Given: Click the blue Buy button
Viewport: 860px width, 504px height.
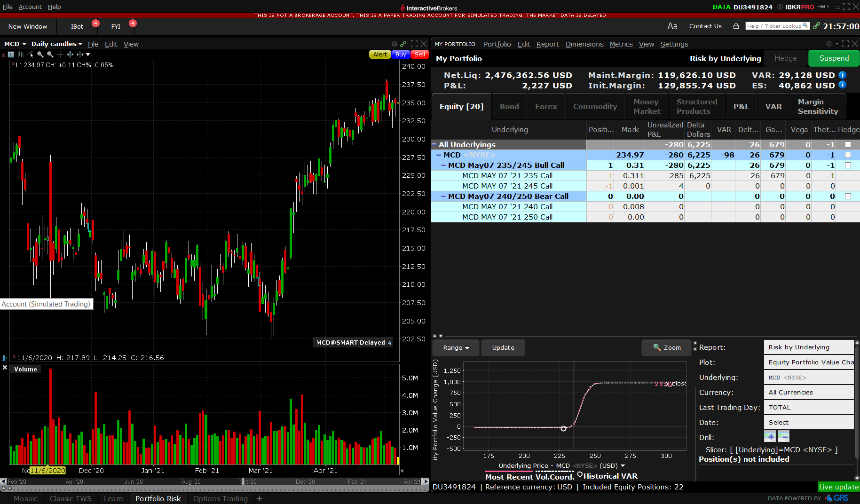Looking at the screenshot, I should (401, 55).
